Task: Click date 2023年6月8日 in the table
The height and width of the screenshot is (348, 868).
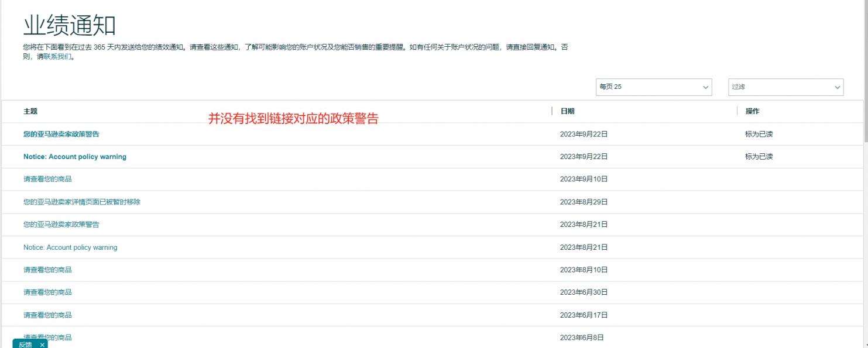Action: [582, 337]
